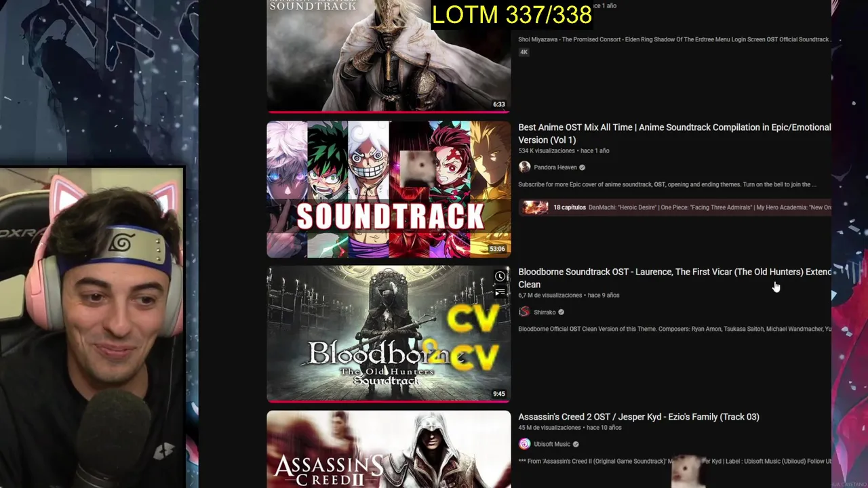The image size is (868, 488).
Task: Click the 53:06 duration label on anime thumbnail
Action: (497, 249)
